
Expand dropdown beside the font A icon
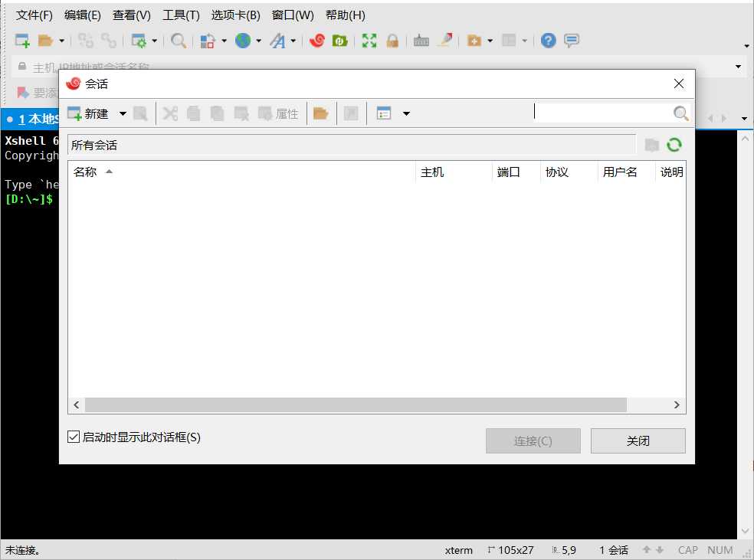pos(293,41)
